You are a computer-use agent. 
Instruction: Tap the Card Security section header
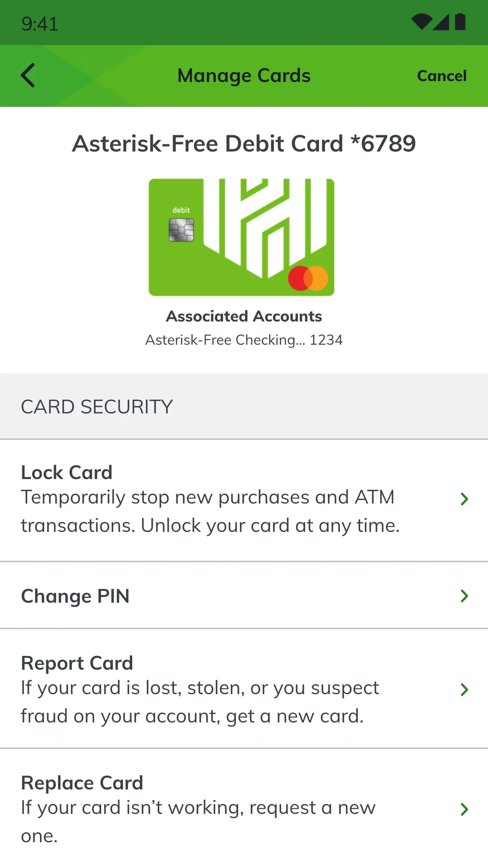click(x=97, y=407)
